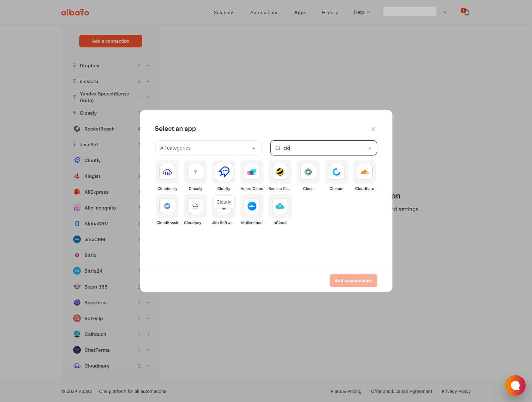Choose the Cloutly app icon

pos(224,172)
